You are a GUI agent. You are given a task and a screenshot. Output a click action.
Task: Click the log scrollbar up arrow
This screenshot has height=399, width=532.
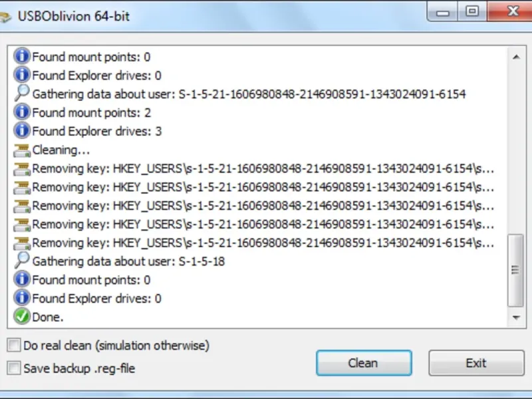pos(517,57)
